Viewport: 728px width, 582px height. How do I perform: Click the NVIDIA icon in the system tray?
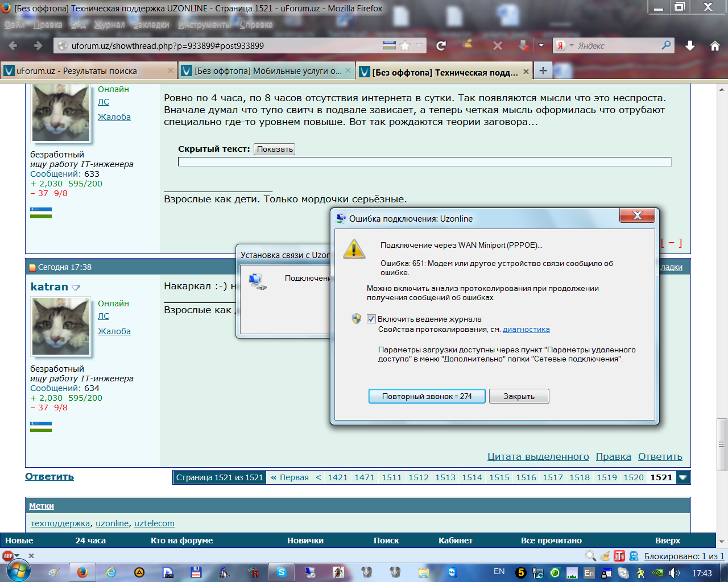[657, 573]
